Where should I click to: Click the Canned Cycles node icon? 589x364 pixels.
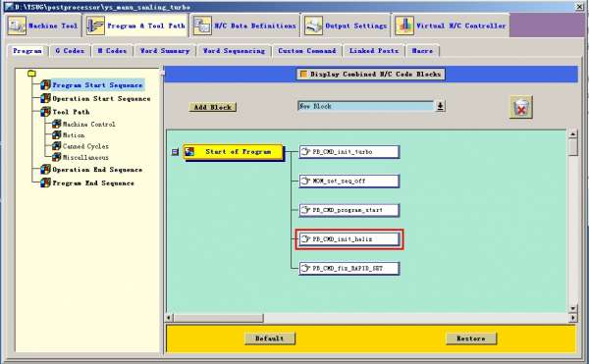57,146
